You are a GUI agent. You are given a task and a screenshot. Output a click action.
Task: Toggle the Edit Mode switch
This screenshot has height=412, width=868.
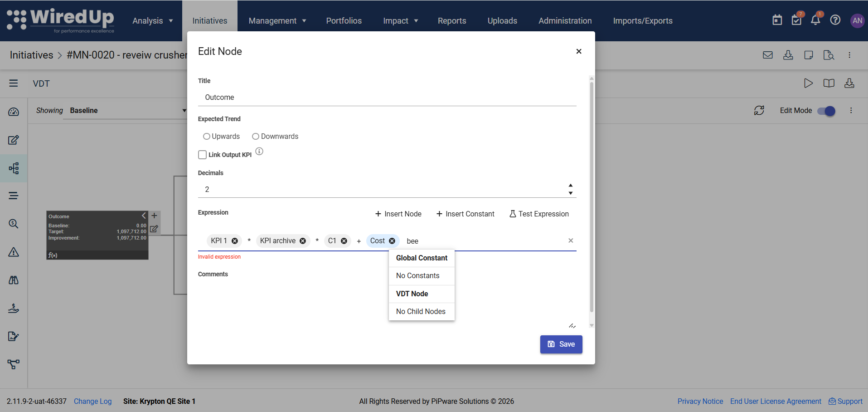click(x=826, y=111)
